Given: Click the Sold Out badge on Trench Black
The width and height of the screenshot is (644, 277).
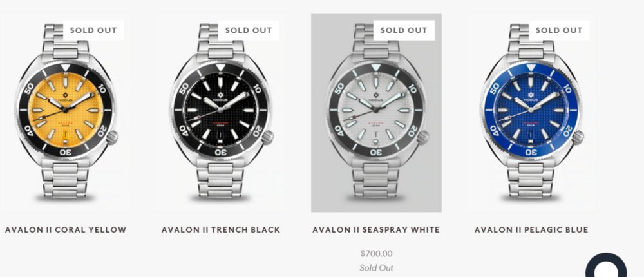Looking at the screenshot, I should coord(249,30).
